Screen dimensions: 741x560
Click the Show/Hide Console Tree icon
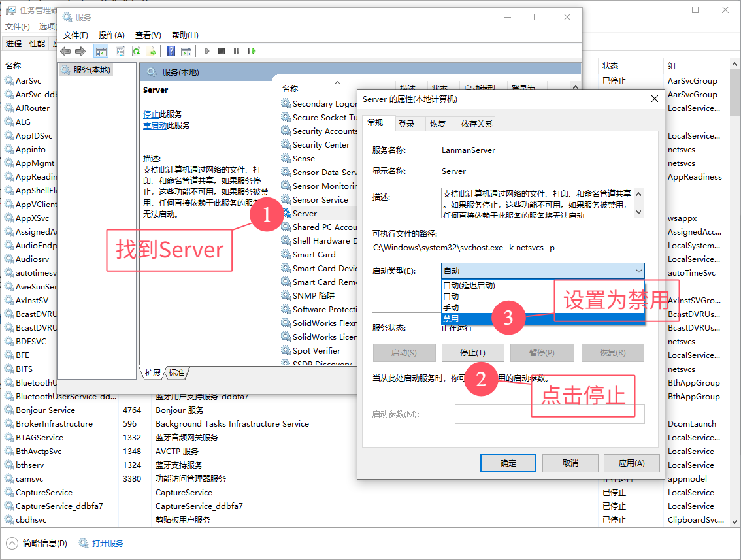tap(101, 51)
